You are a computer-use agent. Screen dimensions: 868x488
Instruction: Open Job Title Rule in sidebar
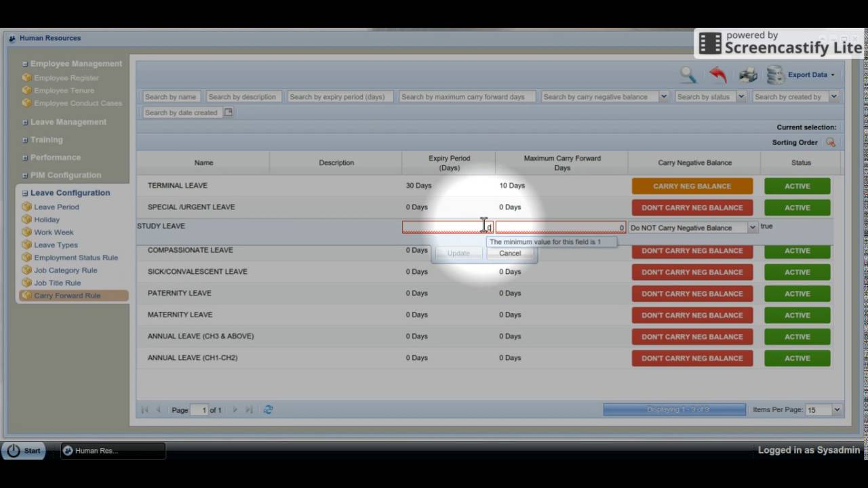click(x=57, y=283)
